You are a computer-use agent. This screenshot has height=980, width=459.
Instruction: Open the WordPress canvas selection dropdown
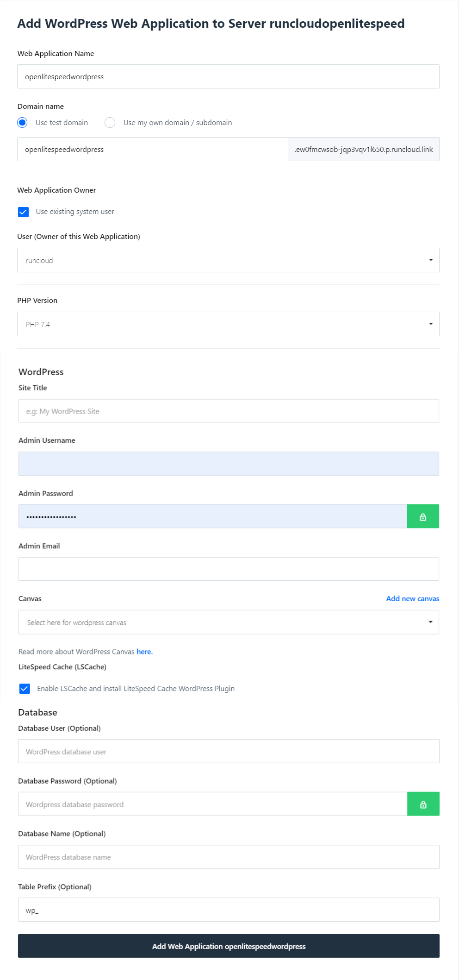coord(229,622)
